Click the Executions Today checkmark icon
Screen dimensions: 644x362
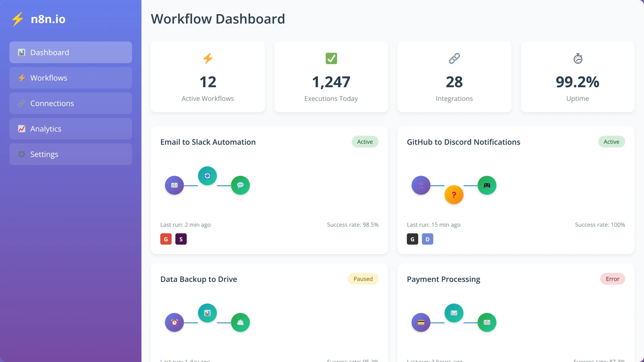pyautogui.click(x=331, y=58)
